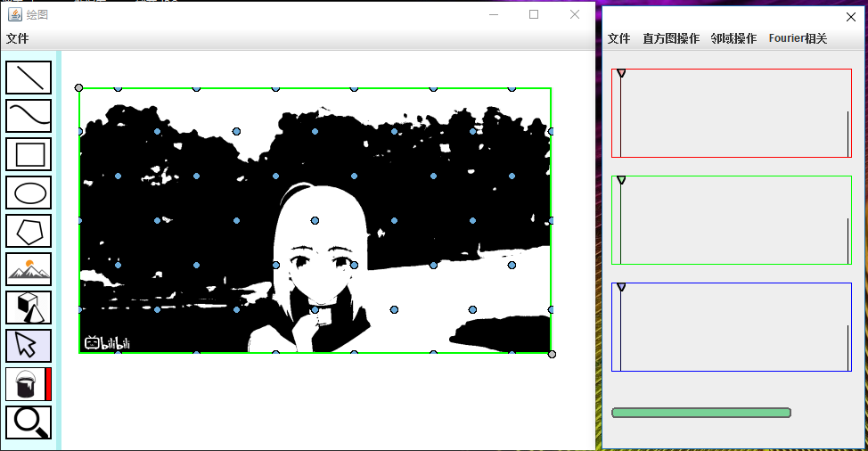
Task: Select the rectangle shape tool
Action: click(x=29, y=154)
